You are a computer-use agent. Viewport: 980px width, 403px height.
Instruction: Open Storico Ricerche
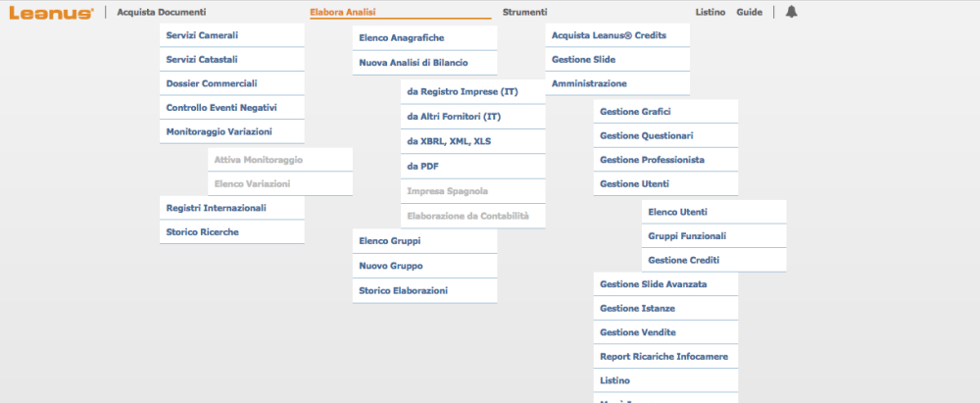click(203, 232)
